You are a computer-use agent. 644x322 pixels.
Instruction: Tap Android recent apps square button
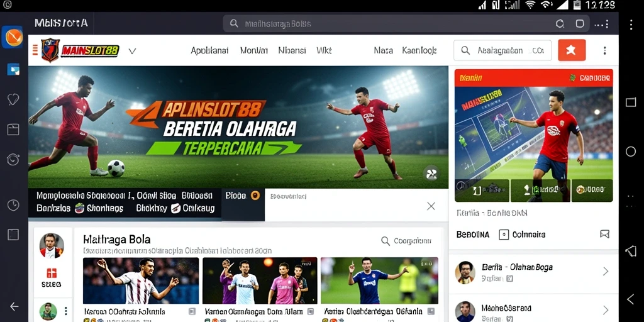pyautogui.click(x=631, y=103)
